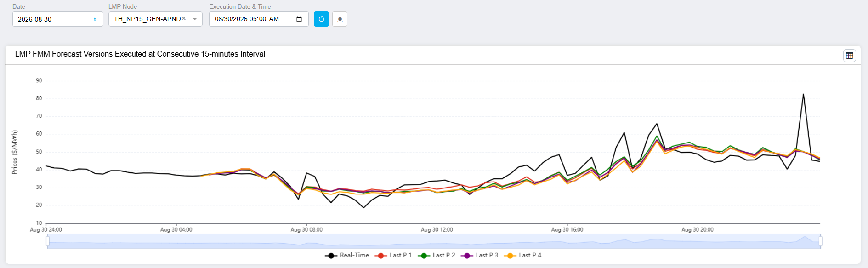Click the chart title LMP FMM Forecast Versions

click(140, 54)
